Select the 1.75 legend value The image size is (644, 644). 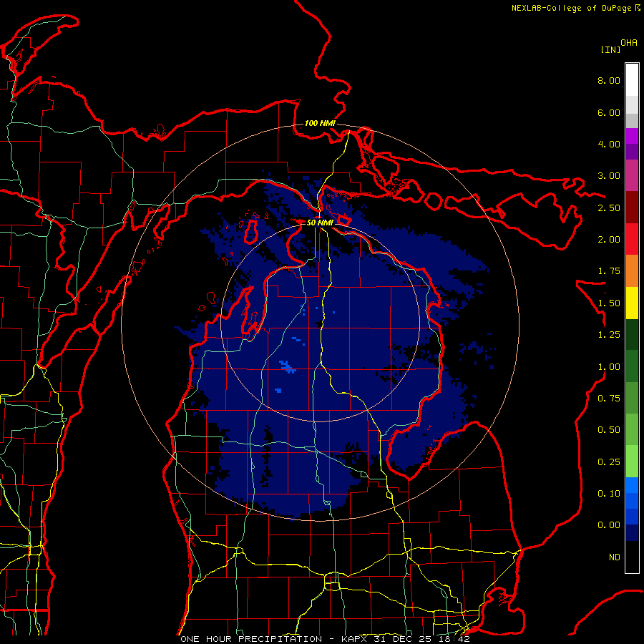pyautogui.click(x=609, y=271)
